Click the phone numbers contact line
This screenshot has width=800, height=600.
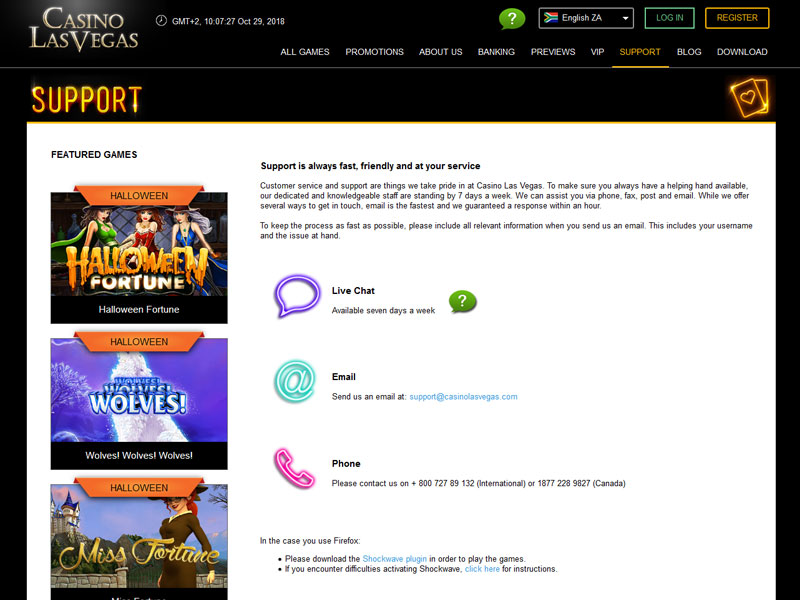pos(478,483)
